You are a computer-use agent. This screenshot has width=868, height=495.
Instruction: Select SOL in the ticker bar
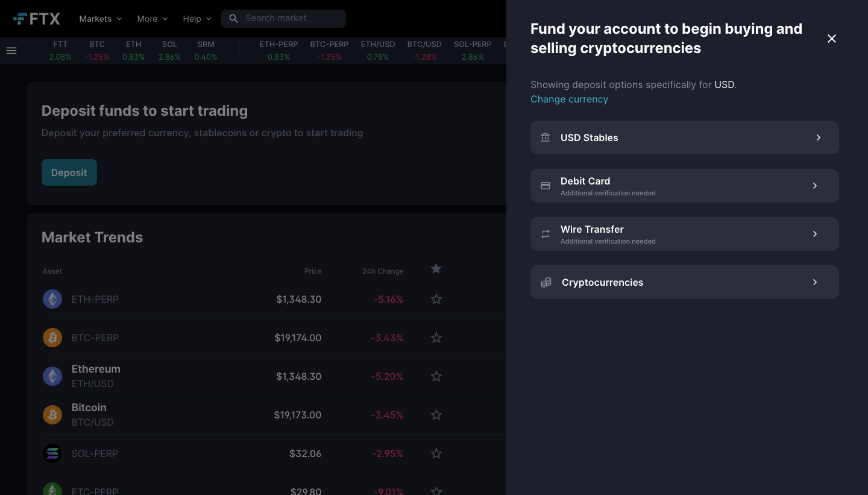pyautogui.click(x=170, y=51)
